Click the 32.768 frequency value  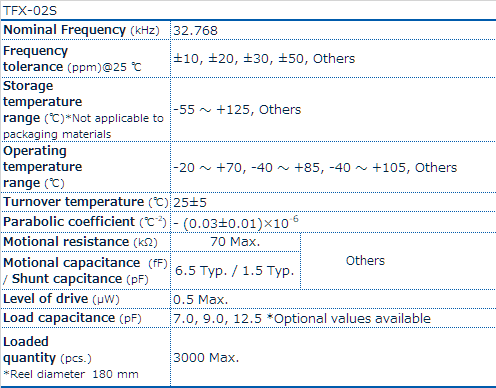[195, 31]
